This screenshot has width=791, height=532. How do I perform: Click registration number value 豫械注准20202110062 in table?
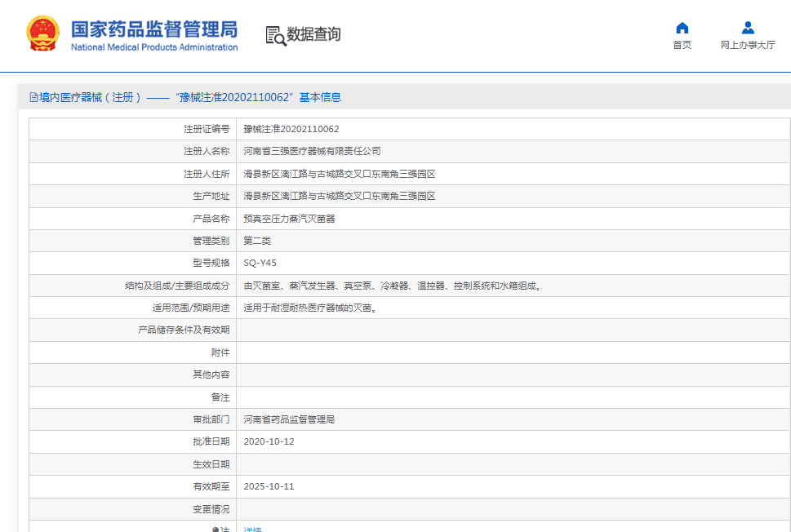pos(291,129)
